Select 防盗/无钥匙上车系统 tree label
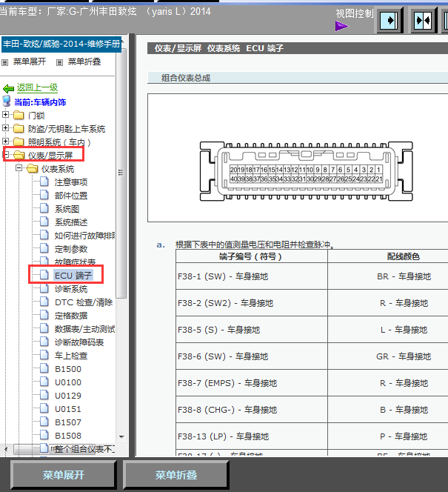 point(67,129)
